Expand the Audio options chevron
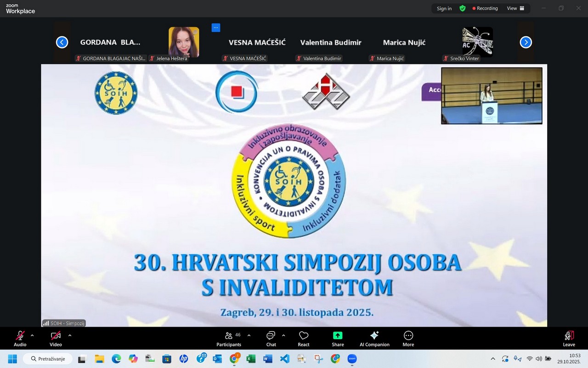Viewport: 588px width, 368px height. click(x=32, y=335)
